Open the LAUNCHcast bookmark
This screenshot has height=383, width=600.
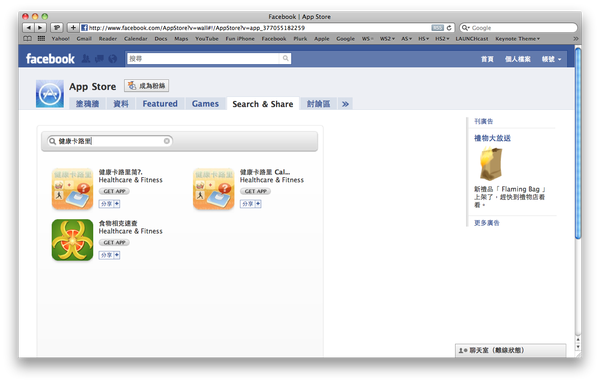point(471,39)
